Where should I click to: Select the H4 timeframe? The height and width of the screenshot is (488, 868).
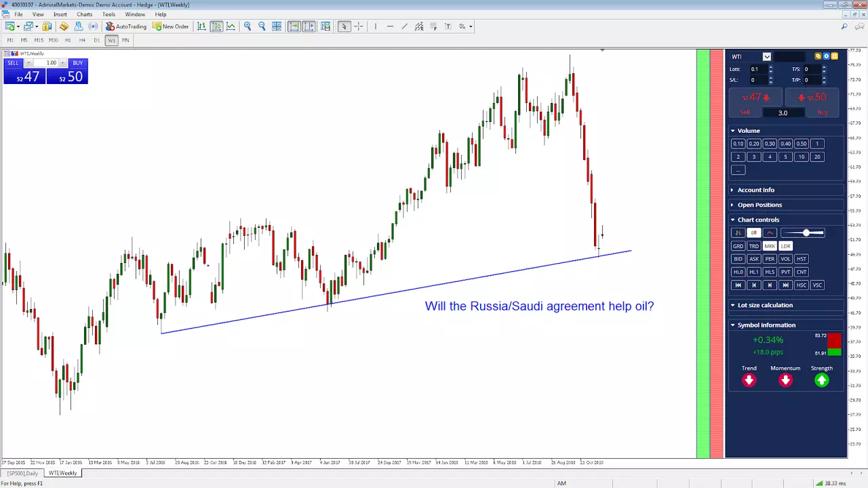click(x=82, y=40)
